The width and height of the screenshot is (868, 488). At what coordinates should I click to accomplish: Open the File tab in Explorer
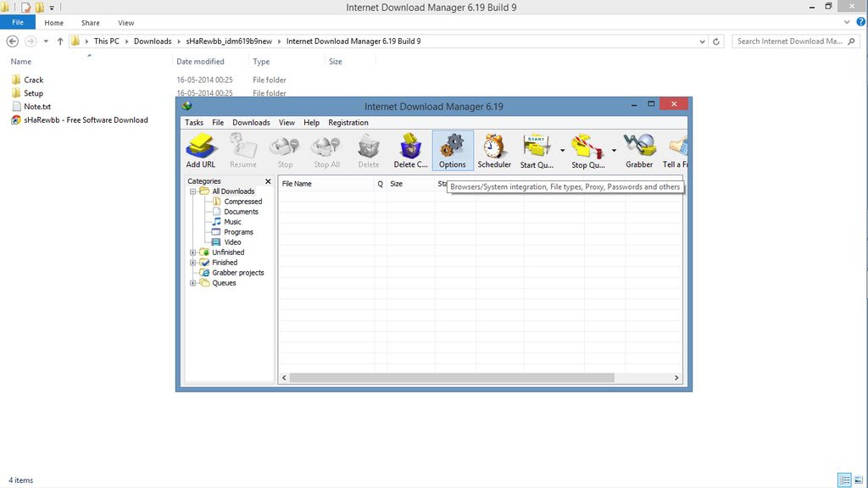pyautogui.click(x=18, y=23)
